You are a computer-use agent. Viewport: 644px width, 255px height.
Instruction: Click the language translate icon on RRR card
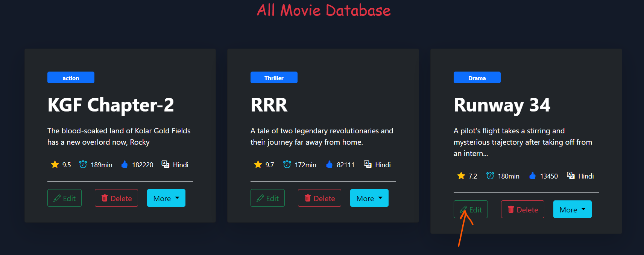(x=368, y=165)
